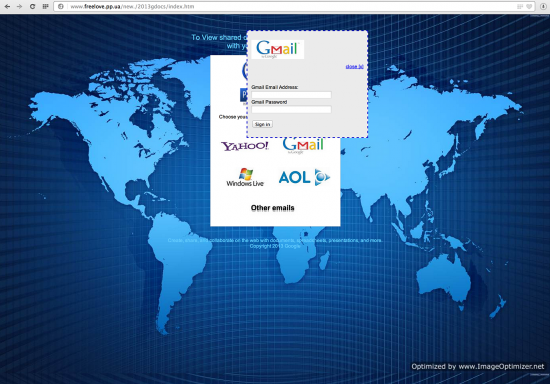This screenshot has height=384, width=550.
Task: Reload the page with the refresh icon
Action: click(x=32, y=6)
